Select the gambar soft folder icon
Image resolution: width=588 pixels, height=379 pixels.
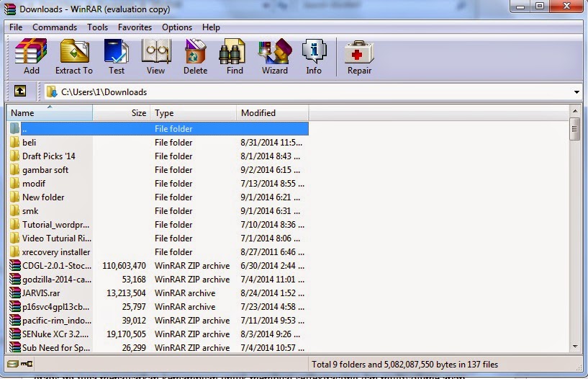pyautogui.click(x=14, y=169)
